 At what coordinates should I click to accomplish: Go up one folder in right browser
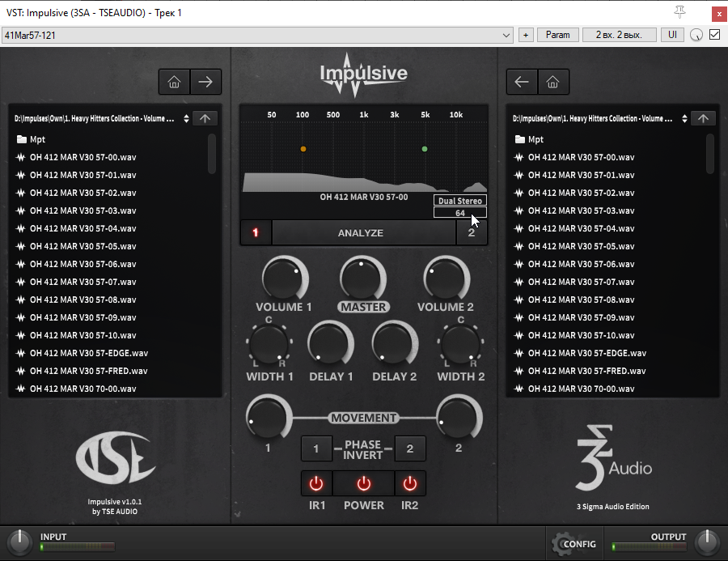[703, 118]
